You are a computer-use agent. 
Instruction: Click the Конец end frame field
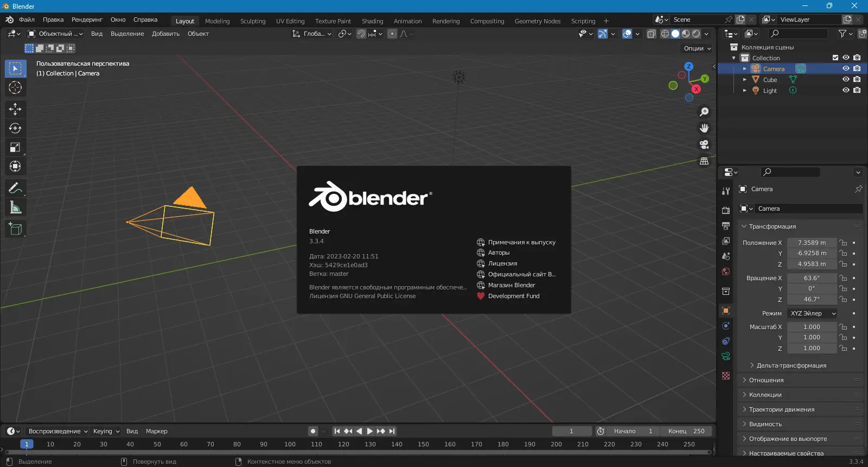point(686,431)
